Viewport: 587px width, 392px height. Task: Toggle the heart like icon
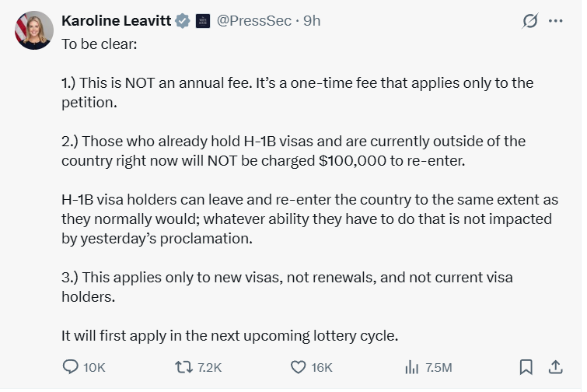(x=299, y=367)
